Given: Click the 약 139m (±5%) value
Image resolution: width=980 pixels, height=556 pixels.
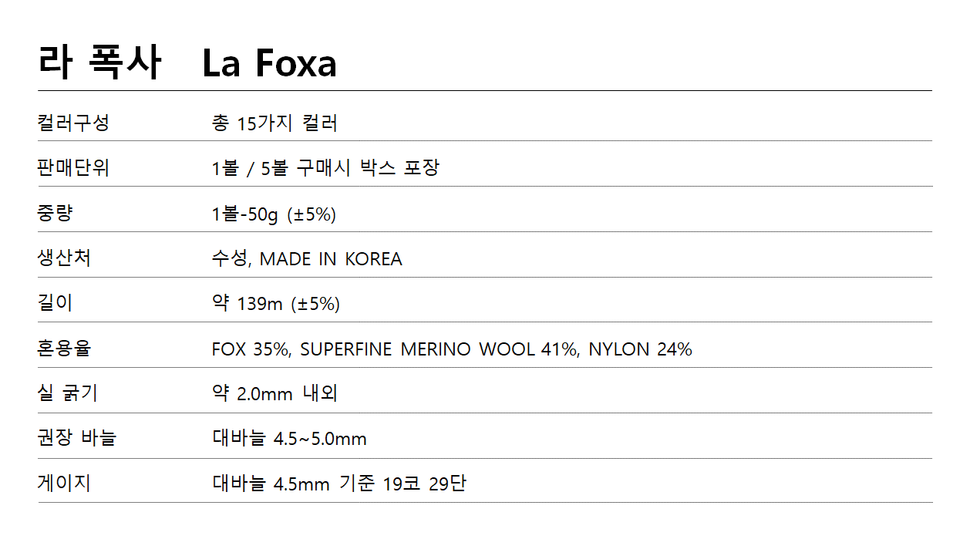Looking at the screenshot, I should (275, 304).
